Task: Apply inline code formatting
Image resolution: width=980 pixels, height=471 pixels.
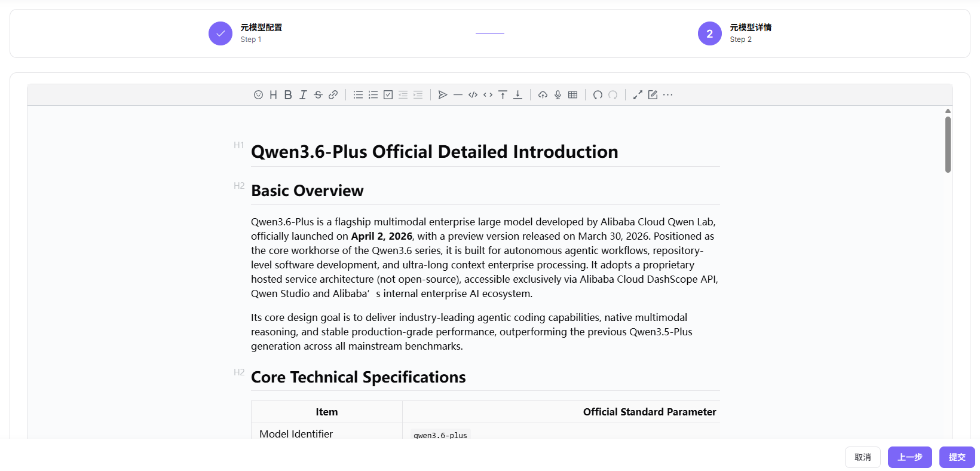Action: (x=488, y=95)
